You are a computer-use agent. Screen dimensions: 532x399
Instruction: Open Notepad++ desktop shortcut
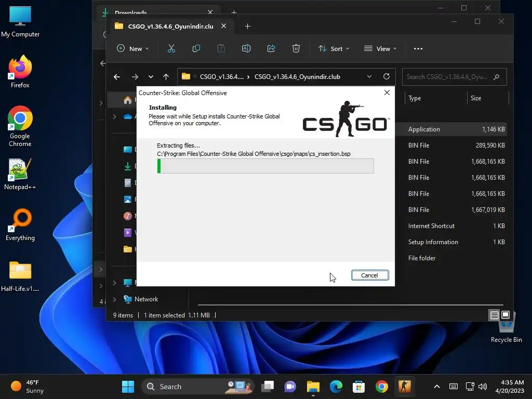pyautogui.click(x=20, y=174)
